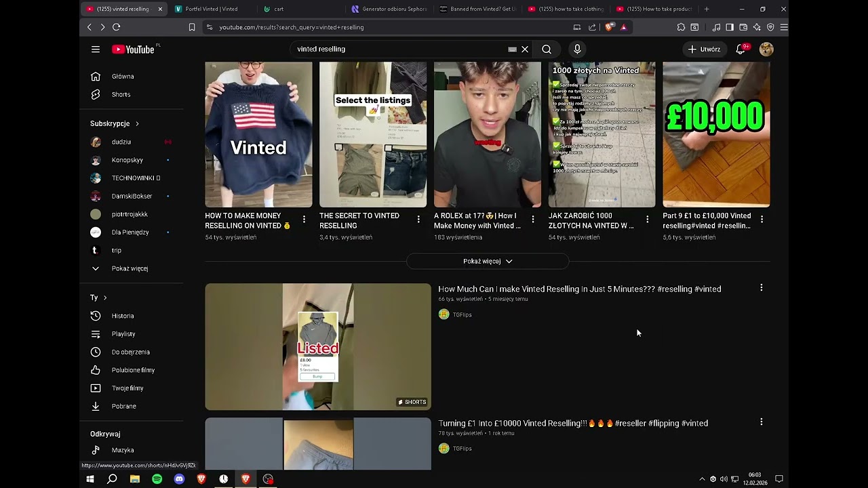Submit search with magnifier button
The image size is (868, 488).
pos(547,49)
